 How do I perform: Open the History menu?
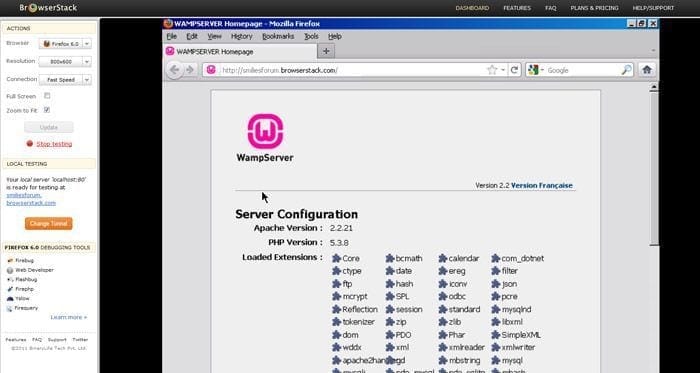click(242, 37)
